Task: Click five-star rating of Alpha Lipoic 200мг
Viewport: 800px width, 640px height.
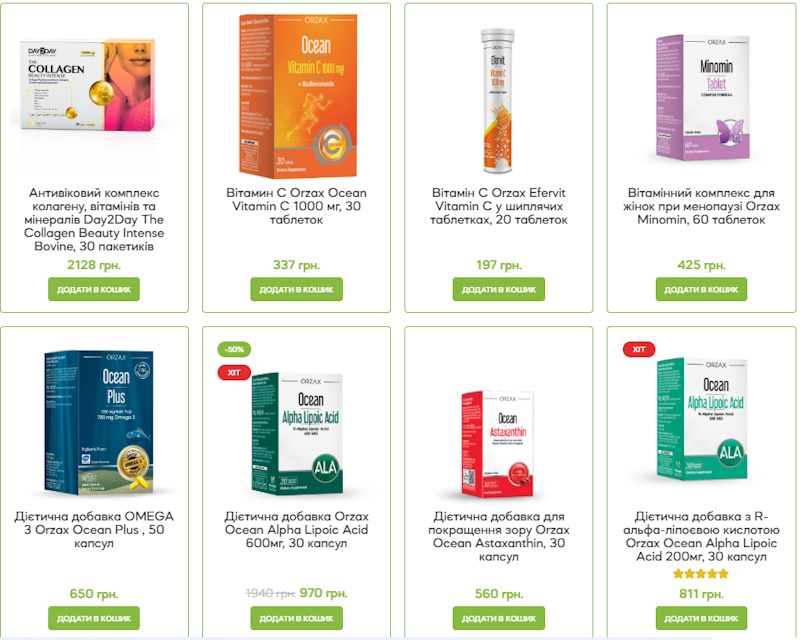Action: click(x=701, y=574)
